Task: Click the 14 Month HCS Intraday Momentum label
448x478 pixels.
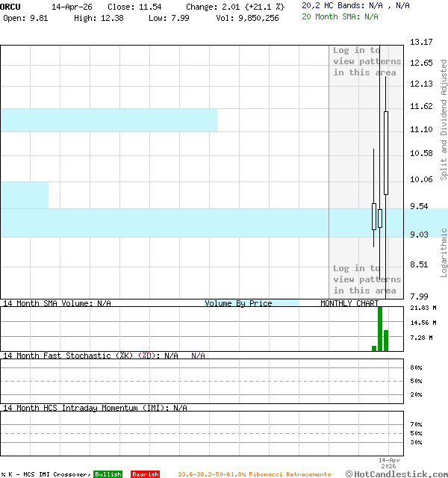Action: point(94,408)
